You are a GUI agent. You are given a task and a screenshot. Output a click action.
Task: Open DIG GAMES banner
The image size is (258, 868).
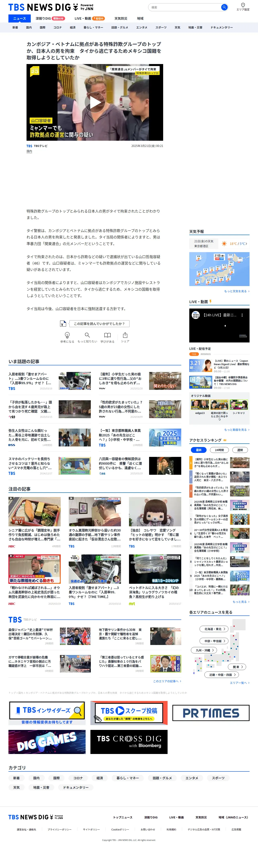47,742
